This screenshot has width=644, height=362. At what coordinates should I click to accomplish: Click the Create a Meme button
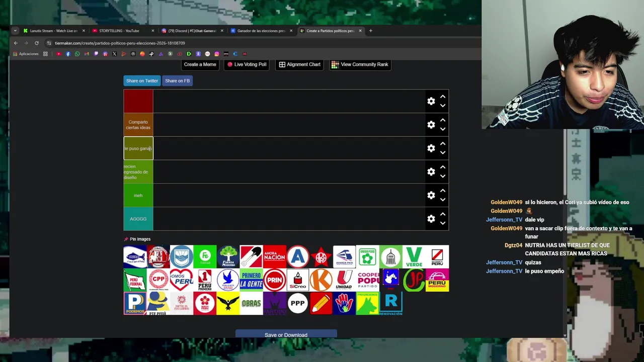pyautogui.click(x=200, y=64)
